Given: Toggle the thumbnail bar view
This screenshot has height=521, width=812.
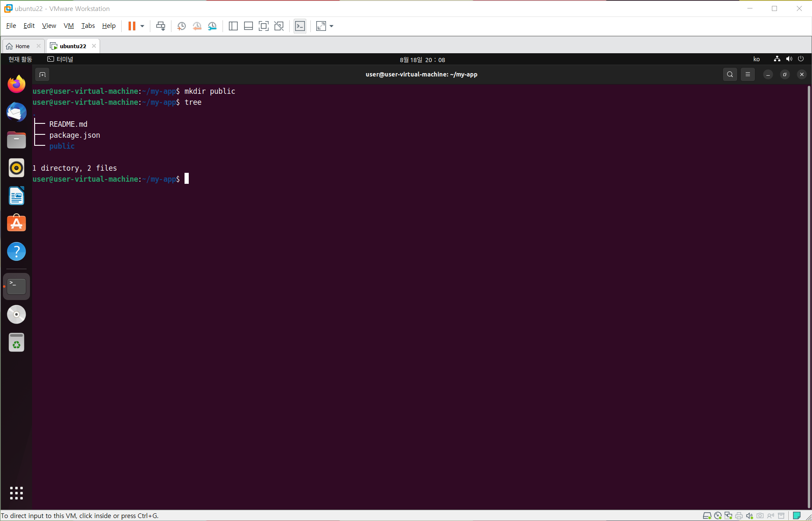Looking at the screenshot, I should [x=248, y=26].
